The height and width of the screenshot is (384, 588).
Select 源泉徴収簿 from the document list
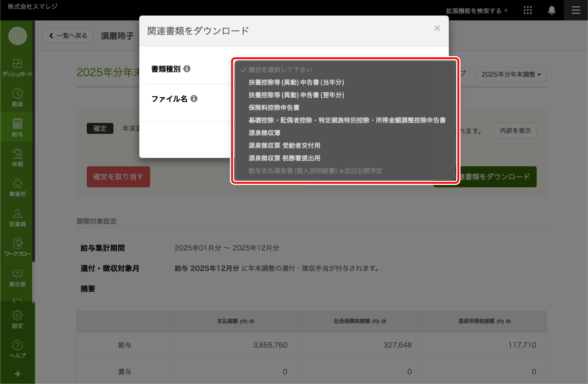264,133
